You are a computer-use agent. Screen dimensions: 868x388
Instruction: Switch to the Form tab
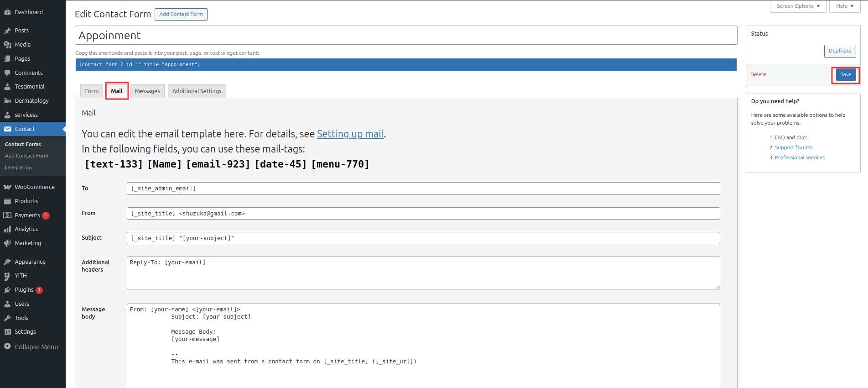pos(92,91)
